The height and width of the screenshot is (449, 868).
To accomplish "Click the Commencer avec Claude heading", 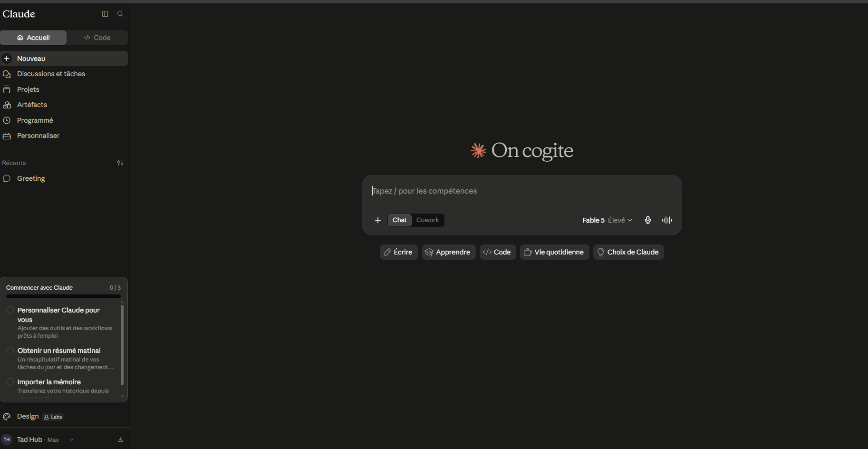I will coord(39,288).
